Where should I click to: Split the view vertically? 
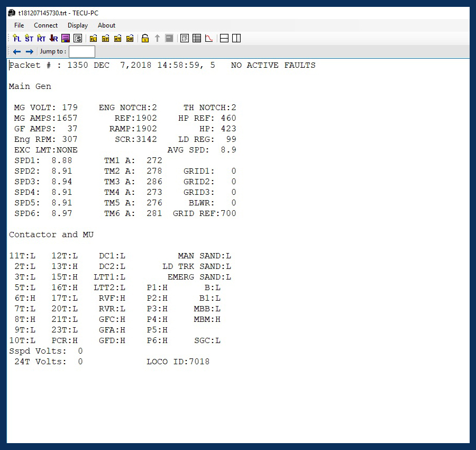pos(236,38)
